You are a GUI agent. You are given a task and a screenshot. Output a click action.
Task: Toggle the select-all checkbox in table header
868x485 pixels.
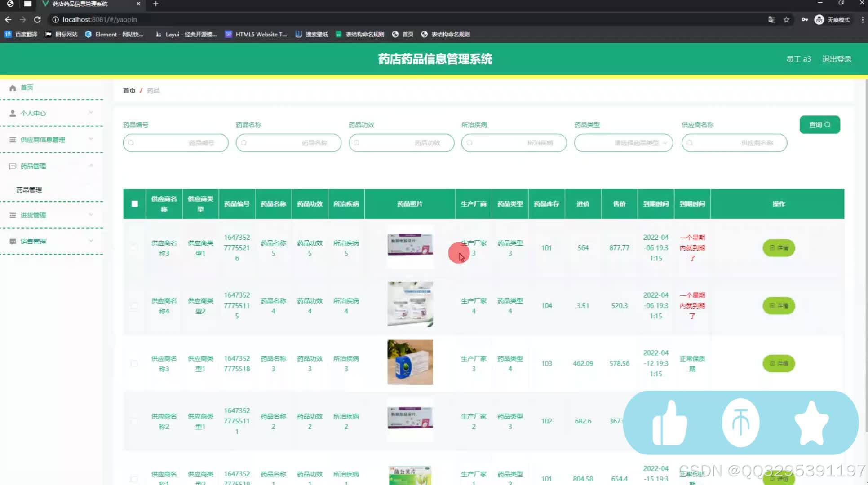pos(135,204)
